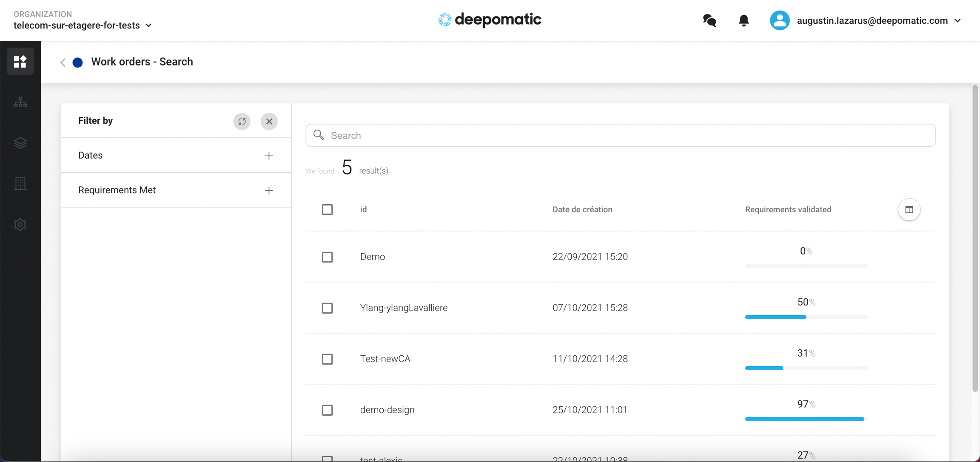Check the Demo work order checkbox
980x462 pixels.
pos(327,257)
